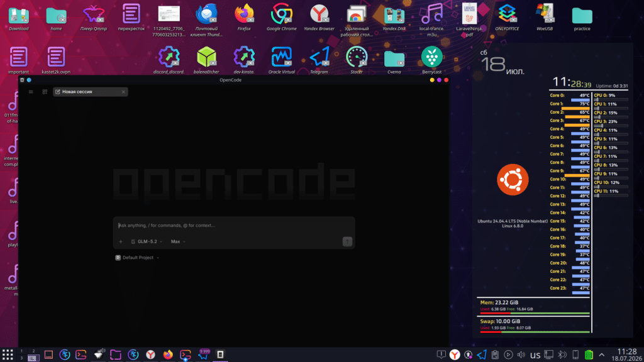Open local-trance.m3u playlist file
The height and width of the screenshot is (362, 644).
pyautogui.click(x=431, y=21)
